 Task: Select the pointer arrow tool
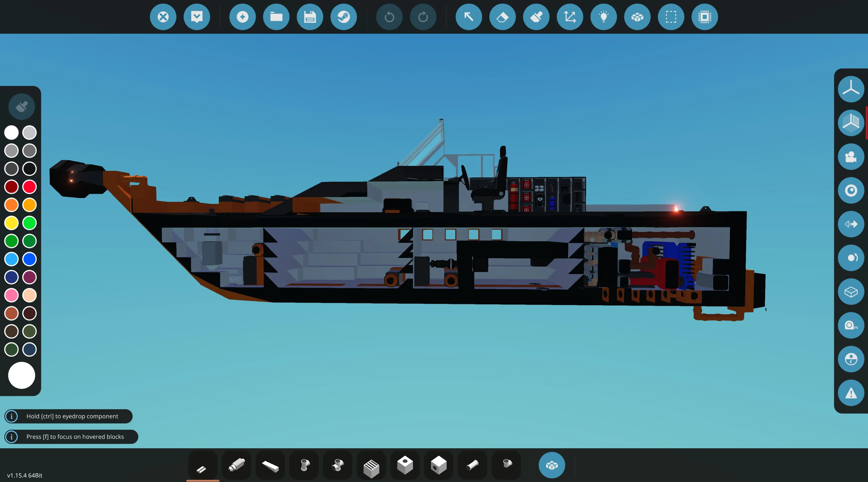pyautogui.click(x=468, y=17)
